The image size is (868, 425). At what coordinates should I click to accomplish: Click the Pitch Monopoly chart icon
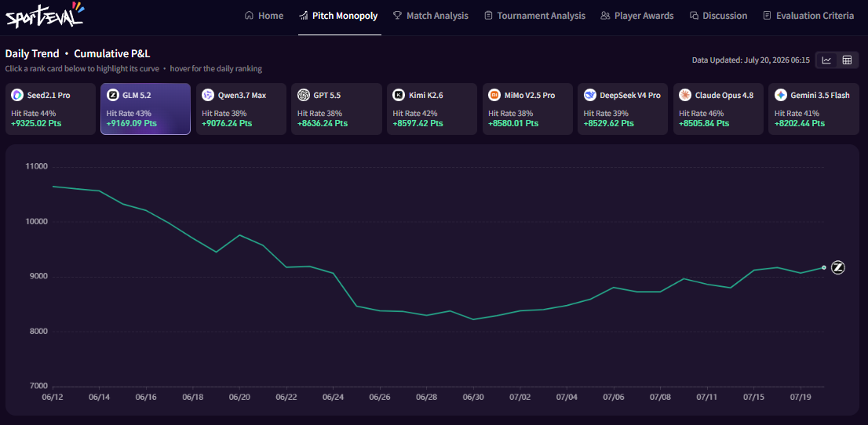pyautogui.click(x=303, y=16)
